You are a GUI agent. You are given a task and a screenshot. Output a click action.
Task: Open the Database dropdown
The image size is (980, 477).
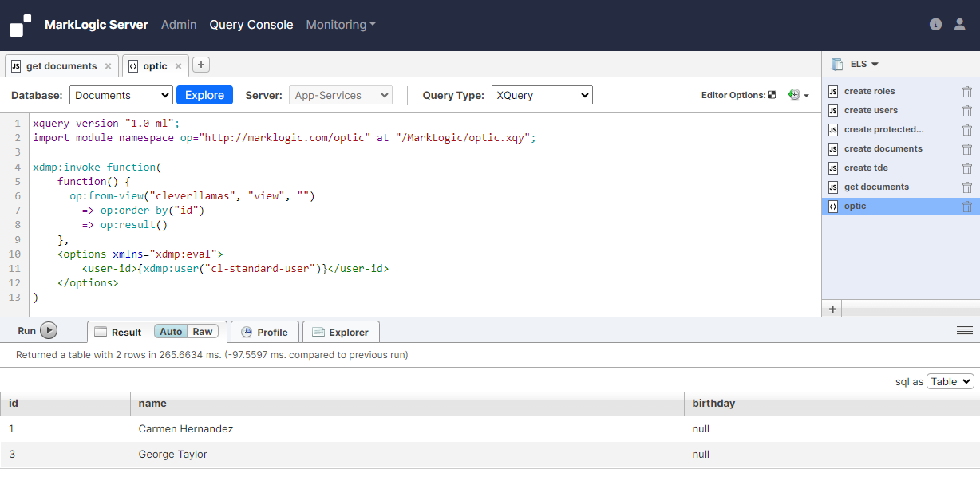[121, 94]
